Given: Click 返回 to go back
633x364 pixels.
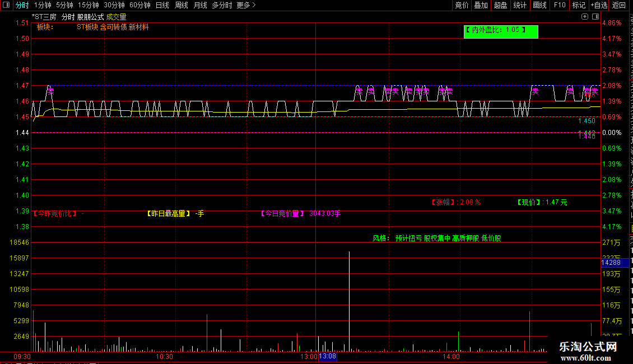Looking at the screenshot, I should coord(619,5).
